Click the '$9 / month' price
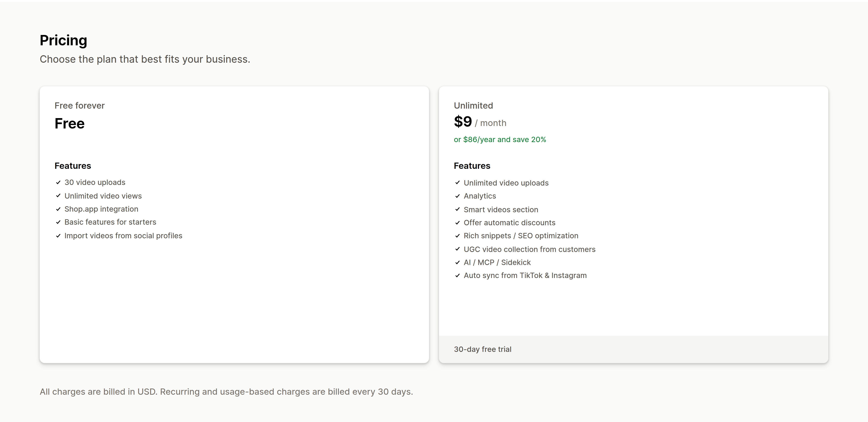 (480, 122)
